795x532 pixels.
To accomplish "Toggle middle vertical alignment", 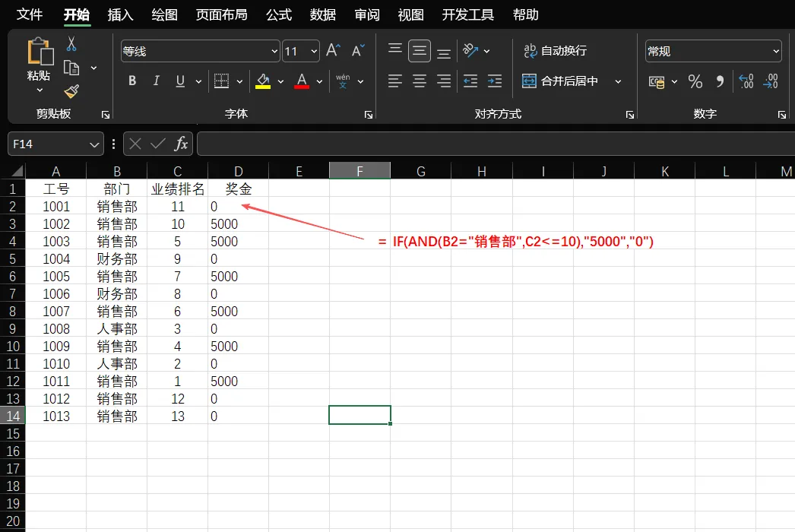I will click(420, 51).
